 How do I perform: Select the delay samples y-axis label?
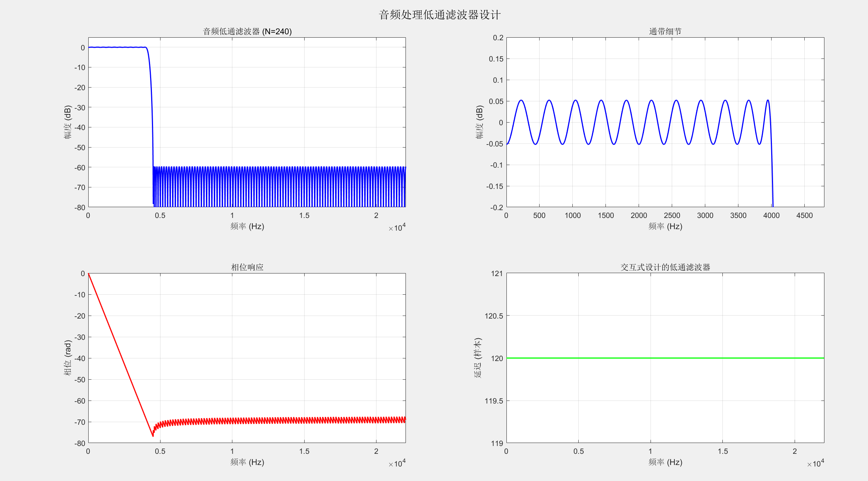[x=478, y=358]
